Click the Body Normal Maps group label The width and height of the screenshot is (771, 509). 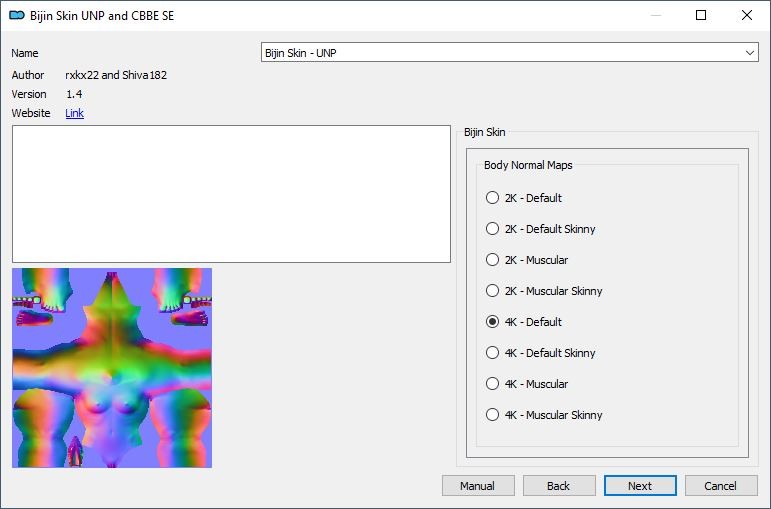coord(528,165)
